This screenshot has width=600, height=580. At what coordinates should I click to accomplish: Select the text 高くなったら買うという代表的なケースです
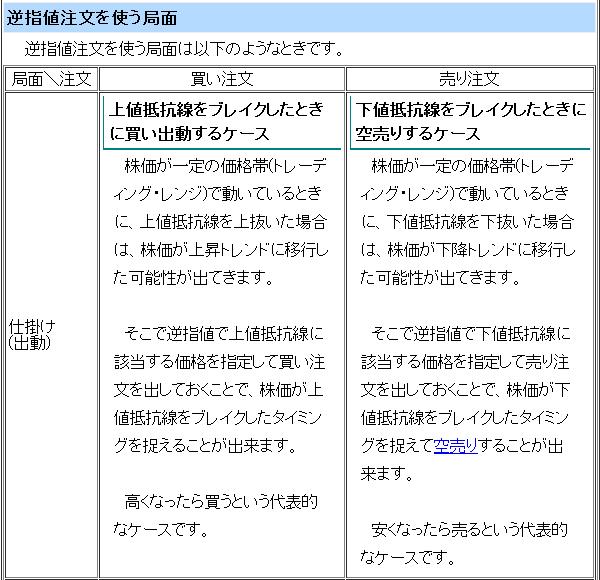[x=216, y=516]
